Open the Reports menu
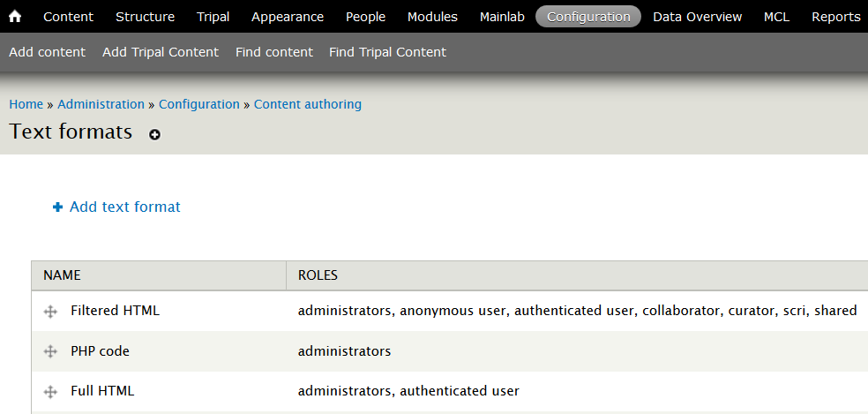Image resolution: width=868 pixels, height=414 pixels. tap(835, 17)
